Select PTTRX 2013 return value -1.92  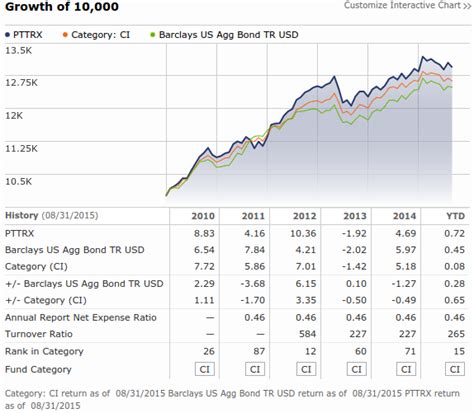(x=354, y=233)
